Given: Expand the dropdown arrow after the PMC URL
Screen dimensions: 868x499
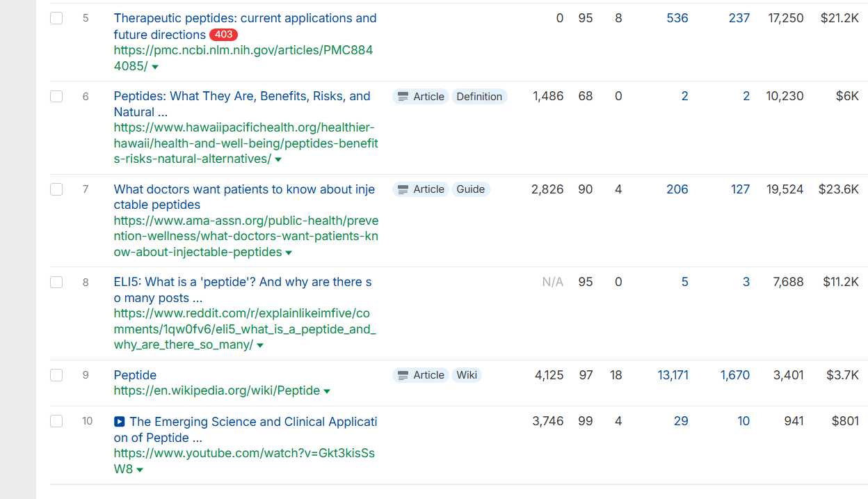Looking at the screenshot, I should (x=155, y=67).
